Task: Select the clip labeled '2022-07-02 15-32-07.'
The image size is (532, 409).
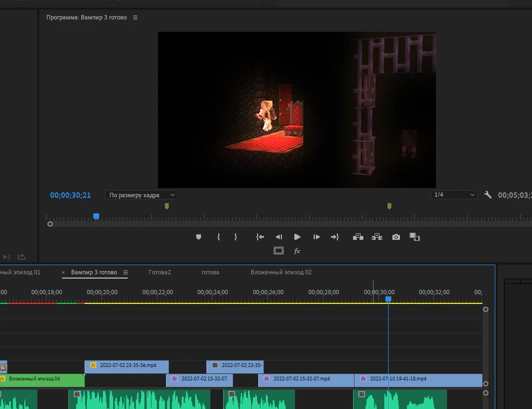Action: 199,380
